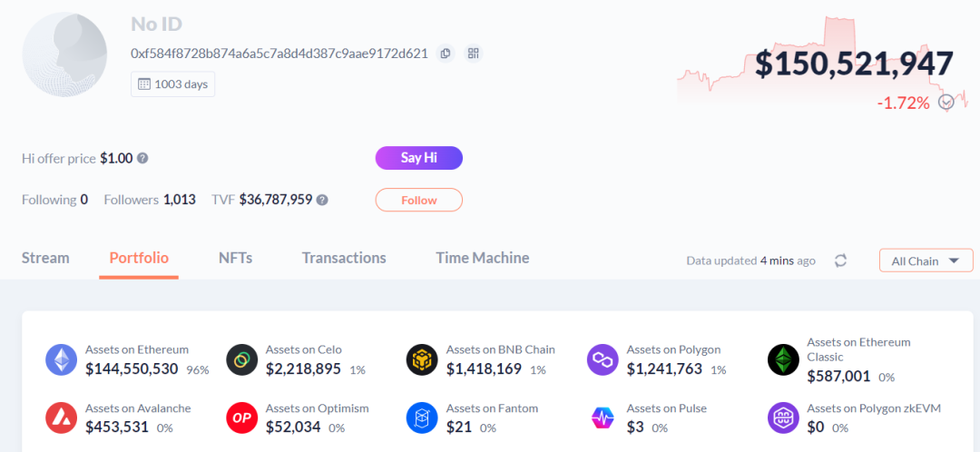This screenshot has height=452, width=980.
Task: Copy the wallet address icon
Action: click(445, 54)
